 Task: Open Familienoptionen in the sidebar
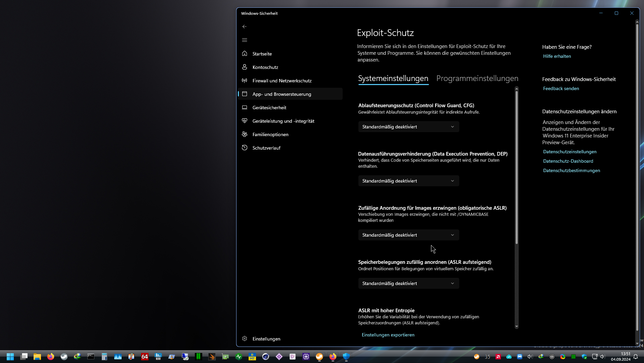(290, 134)
